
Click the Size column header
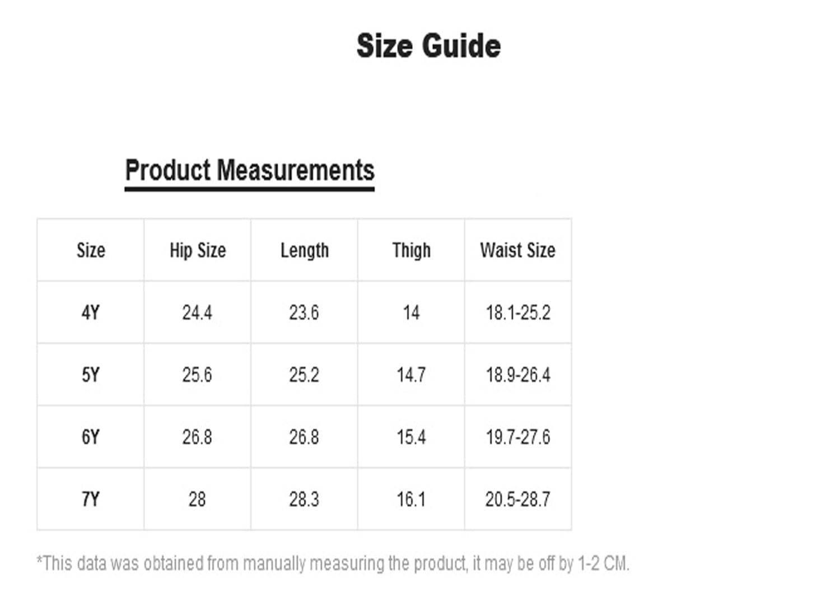(x=91, y=250)
